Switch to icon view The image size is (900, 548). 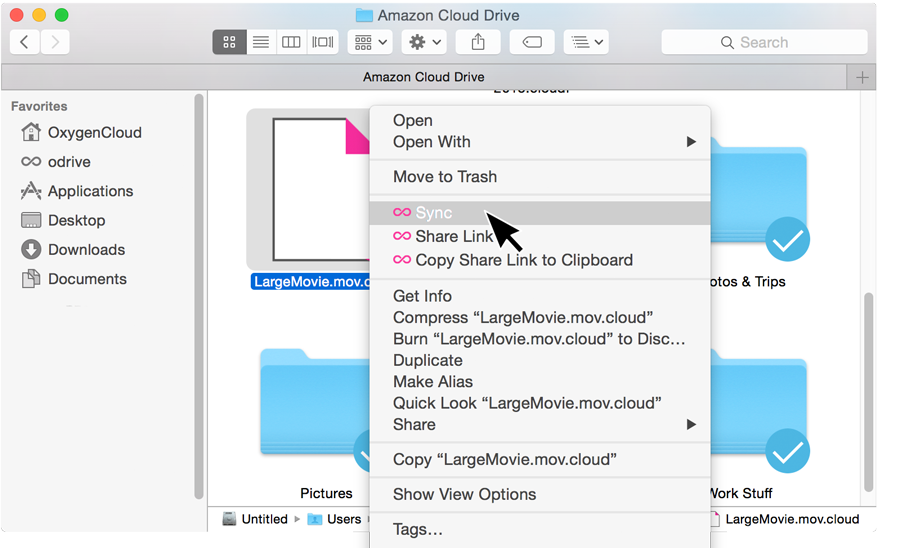point(229,42)
